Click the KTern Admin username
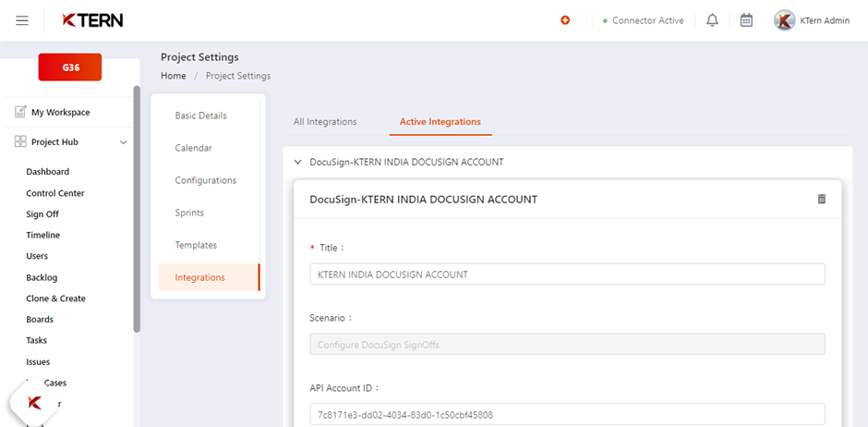The height and width of the screenshot is (427, 868). pos(825,20)
